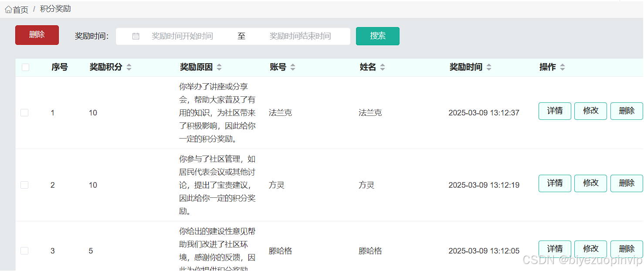Sort by 奖励原因 column arrows

tap(219, 67)
